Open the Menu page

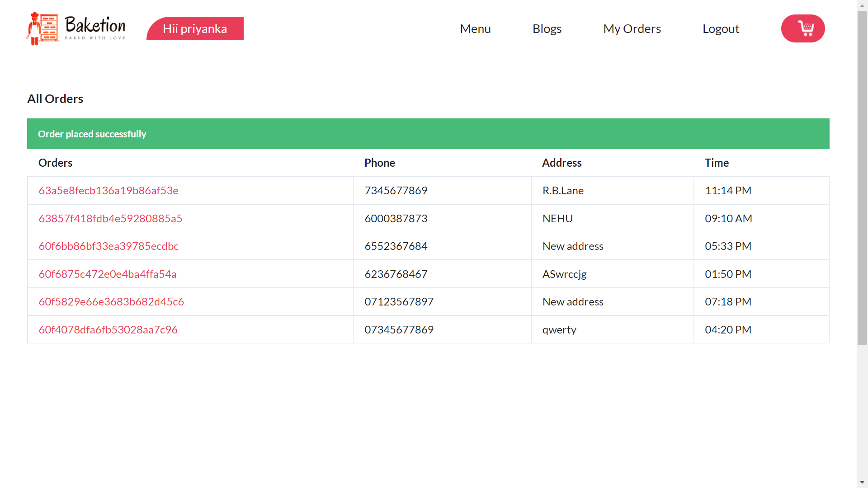coord(475,28)
